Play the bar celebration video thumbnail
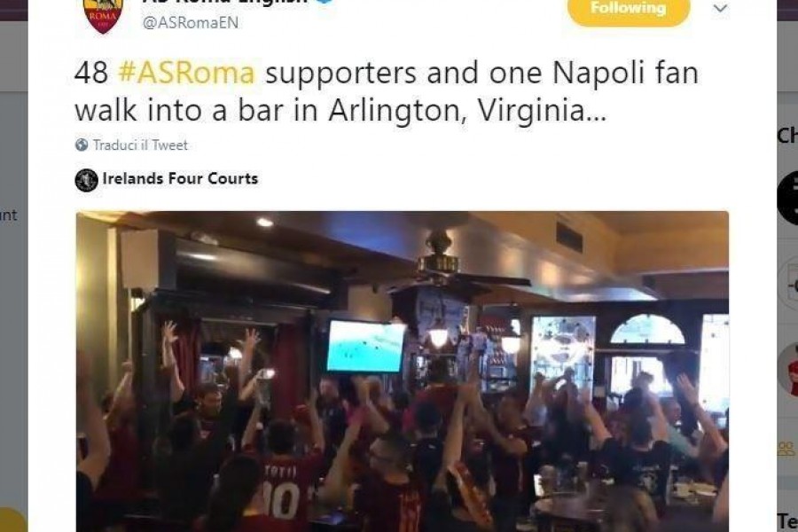798x532 pixels. [x=402, y=372]
